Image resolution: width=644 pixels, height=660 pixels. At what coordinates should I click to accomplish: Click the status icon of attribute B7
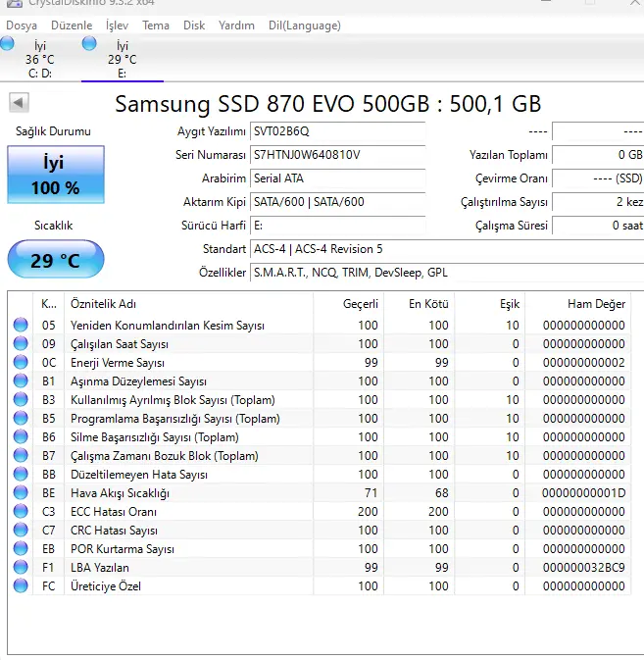21,455
